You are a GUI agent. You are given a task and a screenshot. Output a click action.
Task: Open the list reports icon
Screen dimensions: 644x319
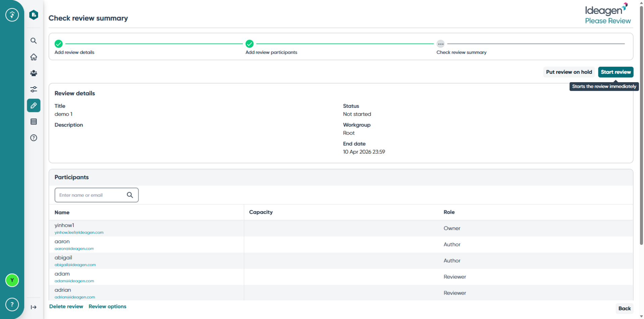point(34,122)
